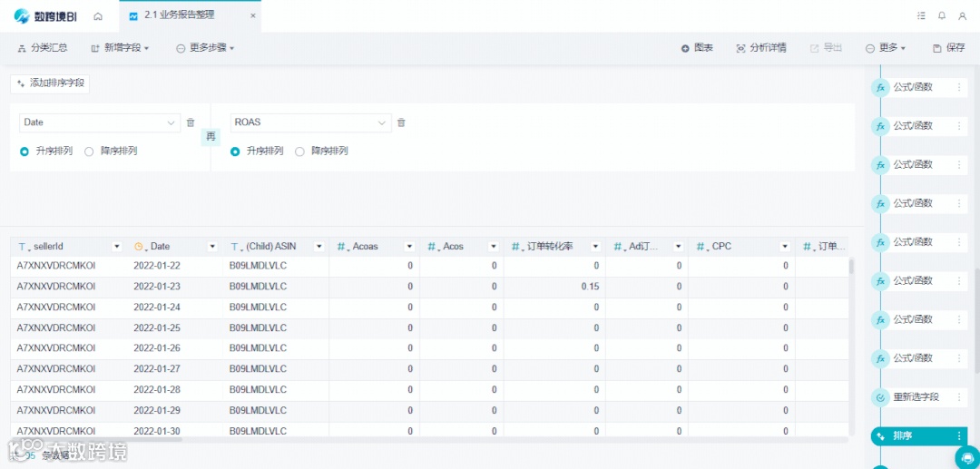Open the Date column filter dropdown

(211, 247)
